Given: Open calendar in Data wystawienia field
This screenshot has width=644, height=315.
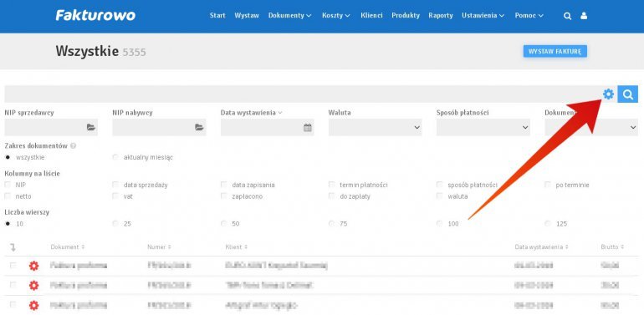Looking at the screenshot, I should [x=308, y=128].
